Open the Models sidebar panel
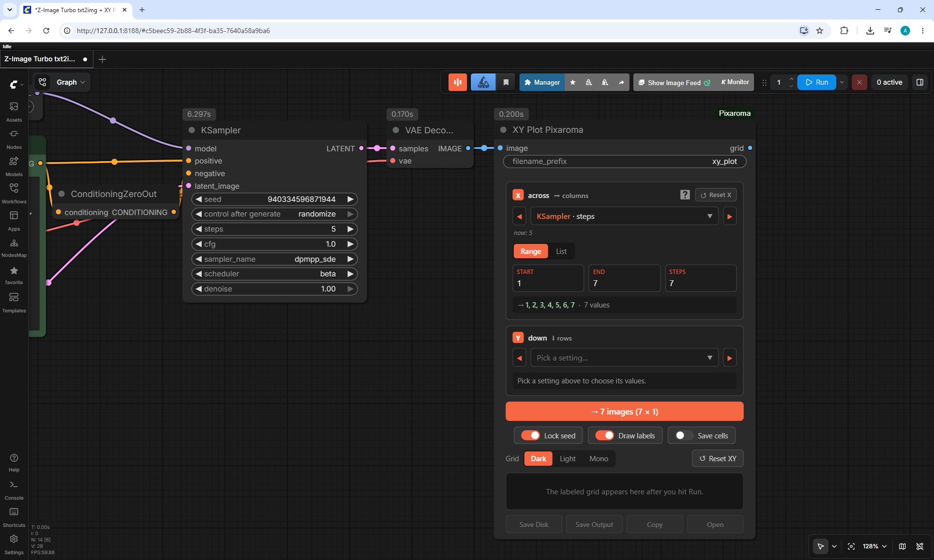Image resolution: width=934 pixels, height=560 pixels. click(14, 166)
